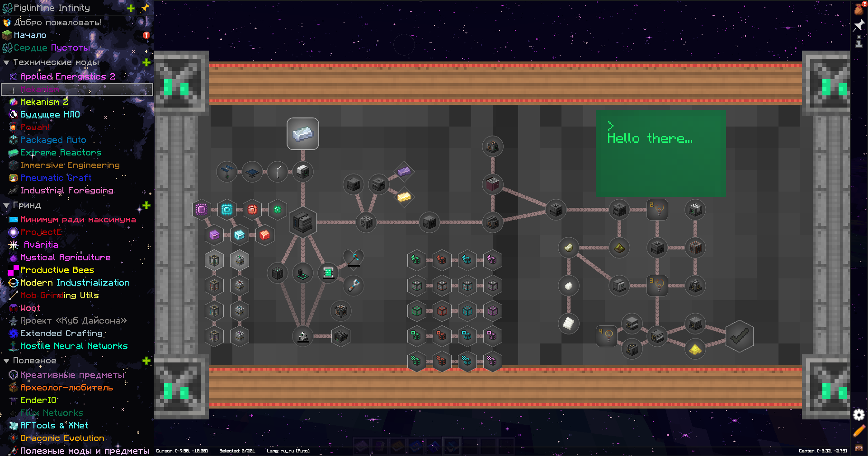Open the Woot chapter
The image size is (868, 456).
[77, 308]
